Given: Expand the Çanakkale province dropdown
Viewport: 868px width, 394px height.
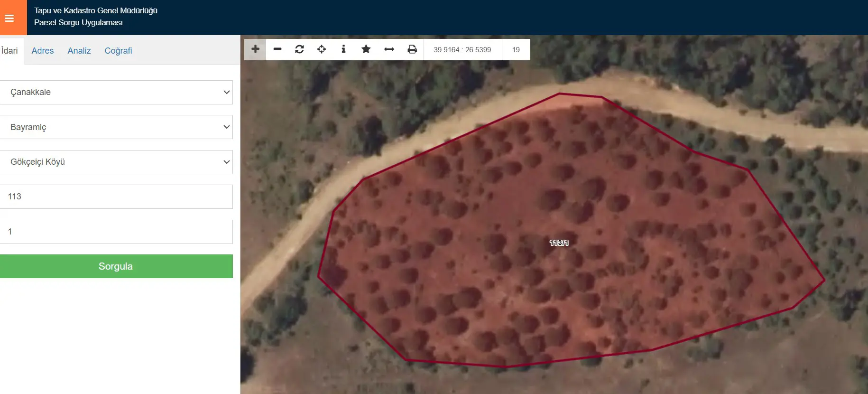Looking at the screenshot, I should click(x=116, y=92).
